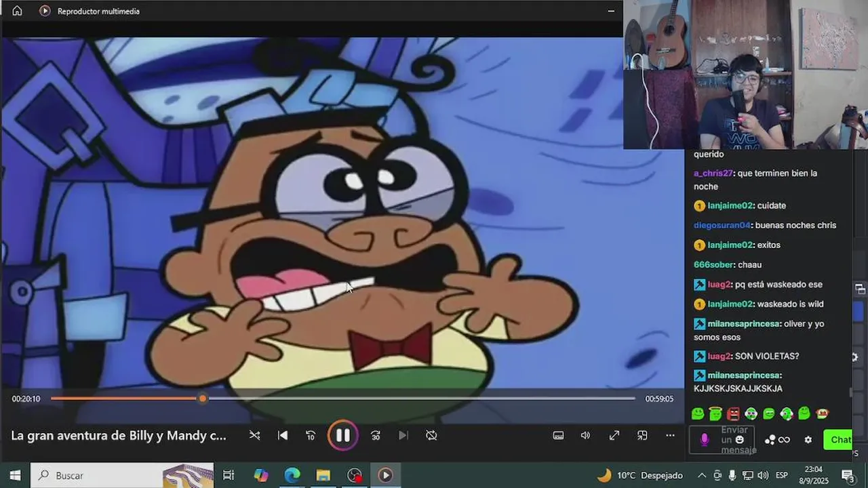
Task: Open Task View on taskbar
Action: click(x=229, y=475)
